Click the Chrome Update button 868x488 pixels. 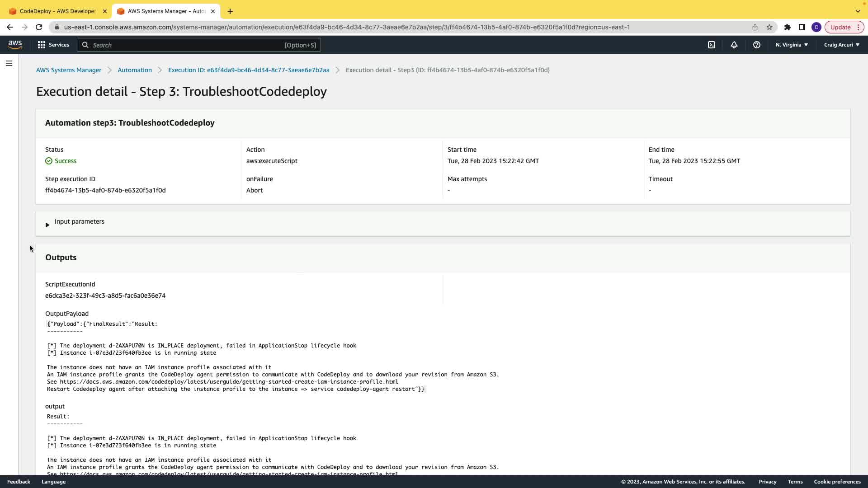click(840, 27)
